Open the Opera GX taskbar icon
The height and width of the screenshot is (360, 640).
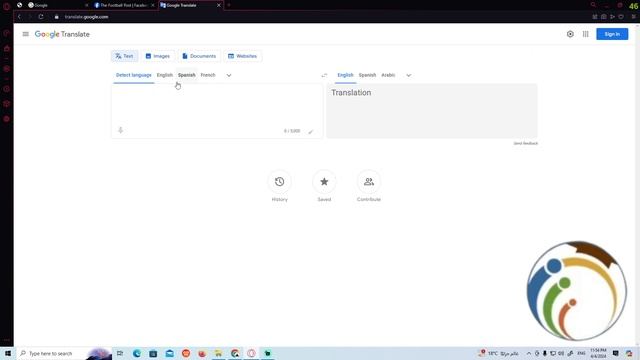pos(251,353)
